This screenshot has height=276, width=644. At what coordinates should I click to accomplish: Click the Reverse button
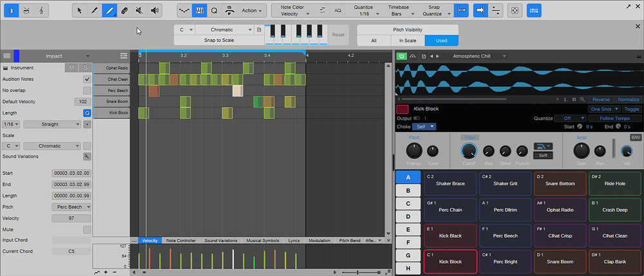[600, 100]
